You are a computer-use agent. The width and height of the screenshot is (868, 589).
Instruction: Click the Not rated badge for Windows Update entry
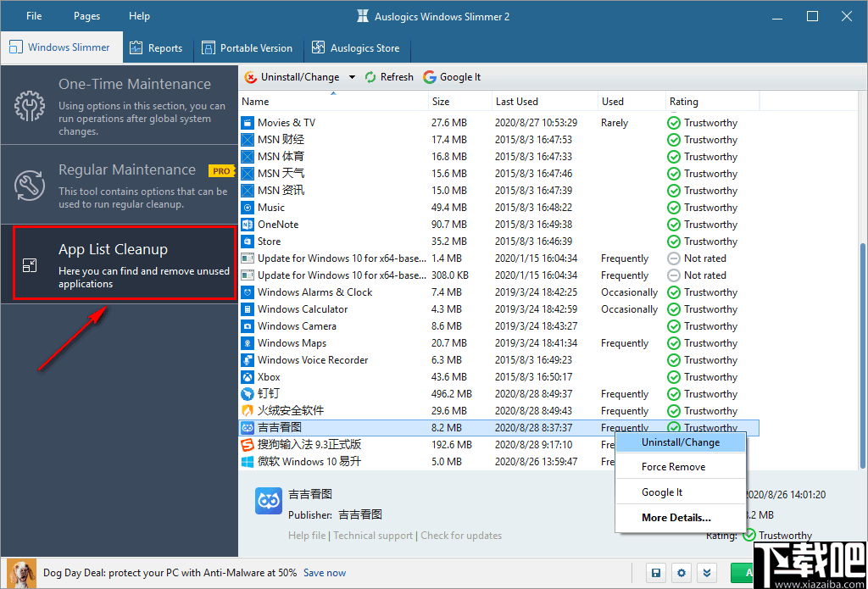(x=672, y=258)
